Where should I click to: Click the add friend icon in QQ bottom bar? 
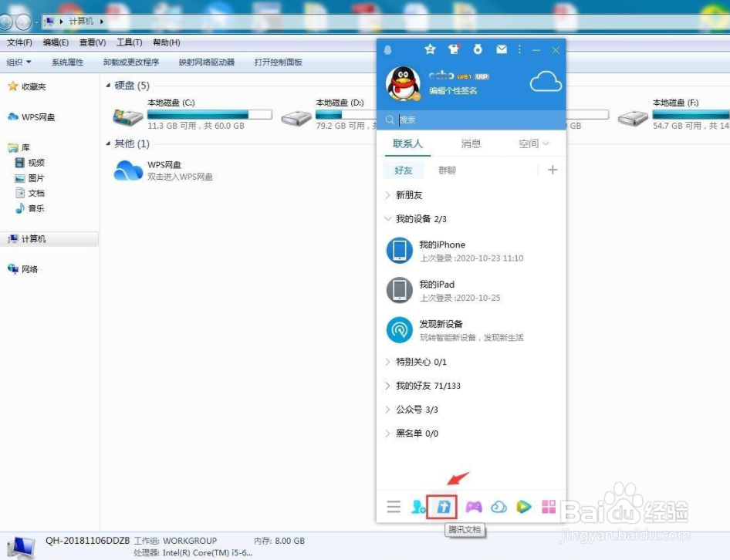(x=418, y=507)
